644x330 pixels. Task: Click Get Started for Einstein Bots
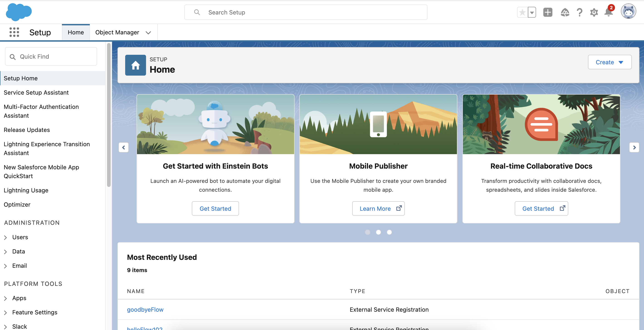[x=215, y=208]
